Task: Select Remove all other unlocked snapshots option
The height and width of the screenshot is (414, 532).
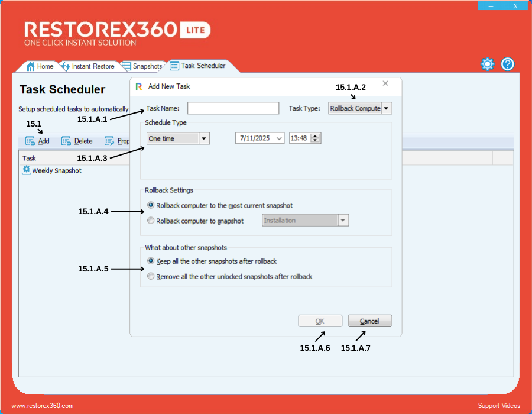Action: (x=151, y=276)
